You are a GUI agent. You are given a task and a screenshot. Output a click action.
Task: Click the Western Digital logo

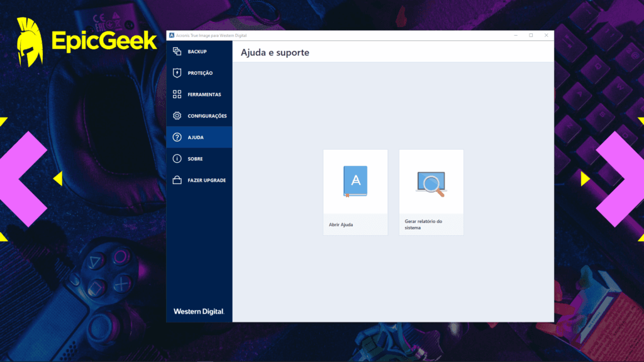[x=199, y=312]
